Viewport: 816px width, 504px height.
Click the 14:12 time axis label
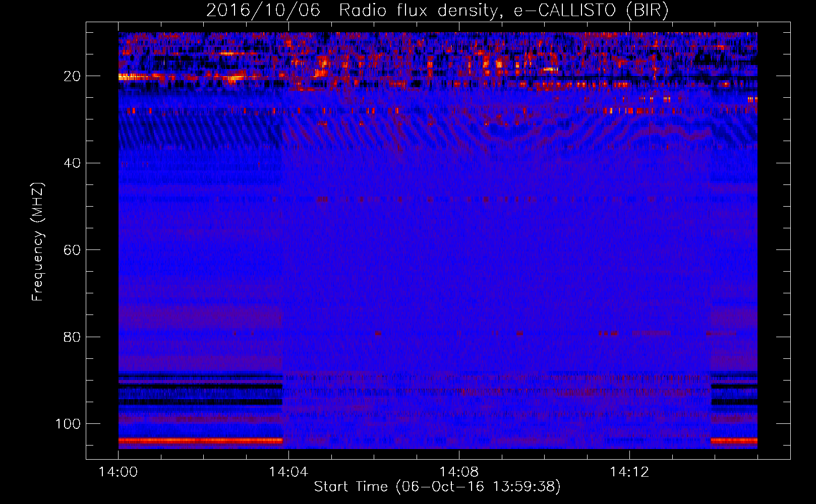629,472
